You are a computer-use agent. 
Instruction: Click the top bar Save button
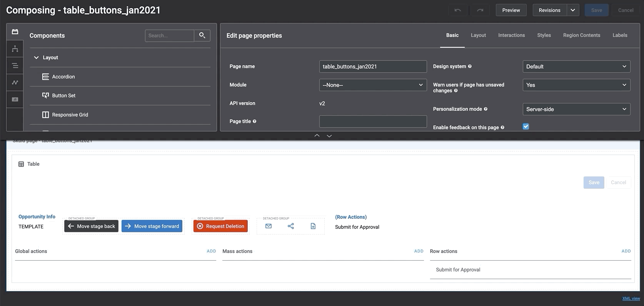[597, 10]
